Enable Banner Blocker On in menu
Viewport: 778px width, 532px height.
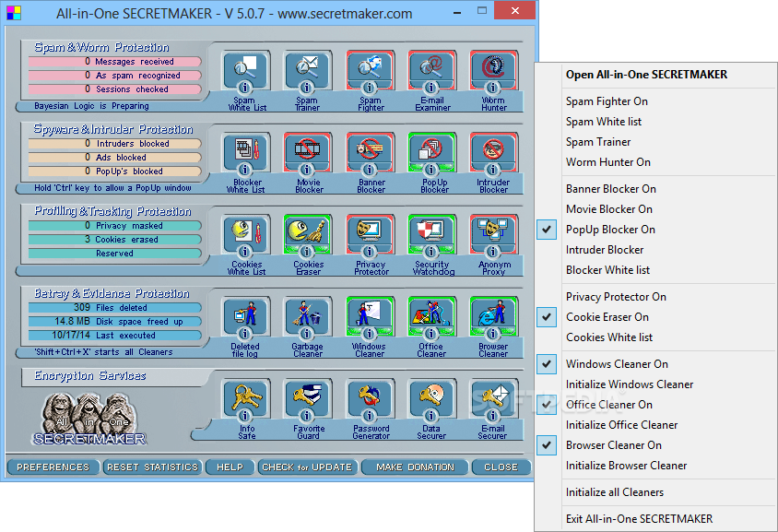[x=655, y=189]
